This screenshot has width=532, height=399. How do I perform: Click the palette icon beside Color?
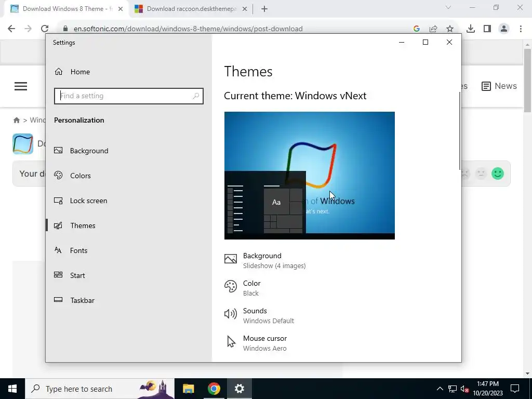pos(231,286)
